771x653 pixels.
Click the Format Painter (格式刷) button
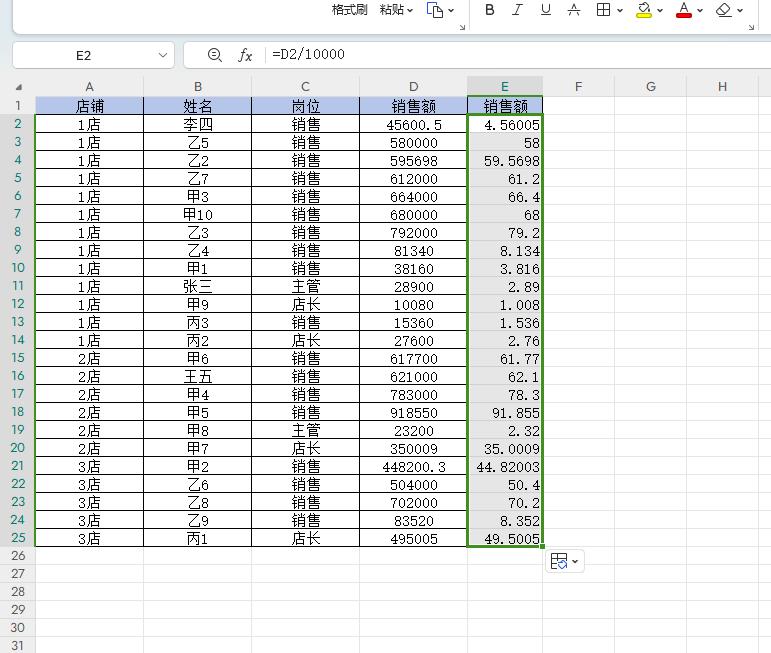[349, 10]
